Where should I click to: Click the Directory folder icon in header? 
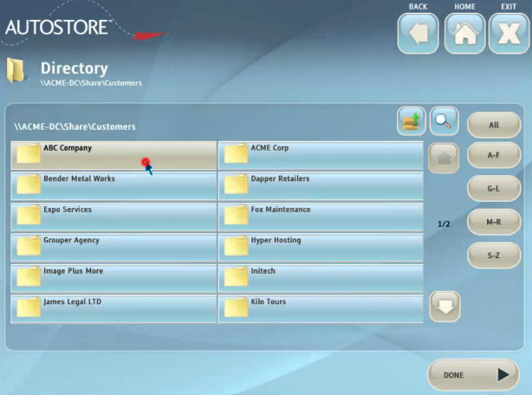pos(17,71)
